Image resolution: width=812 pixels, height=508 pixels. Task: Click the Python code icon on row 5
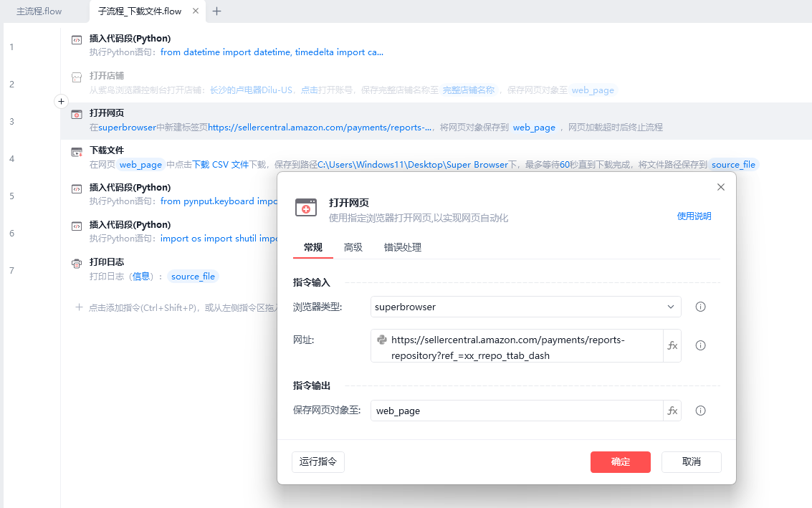coord(77,189)
